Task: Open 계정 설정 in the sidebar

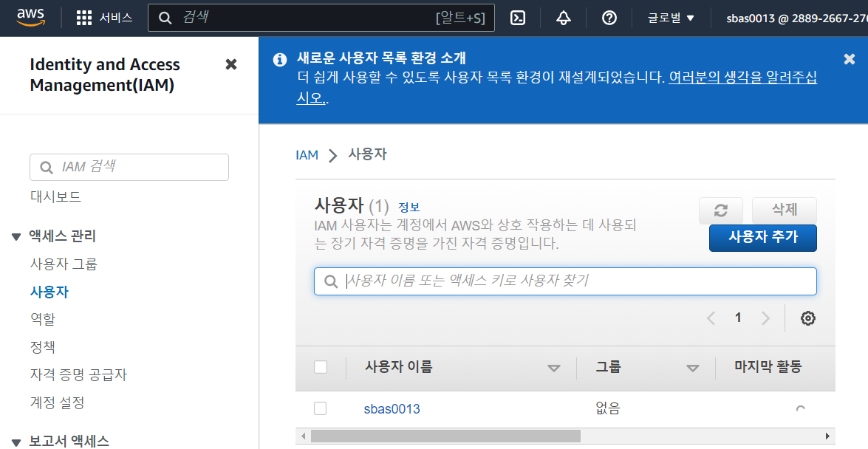Action: [x=57, y=402]
